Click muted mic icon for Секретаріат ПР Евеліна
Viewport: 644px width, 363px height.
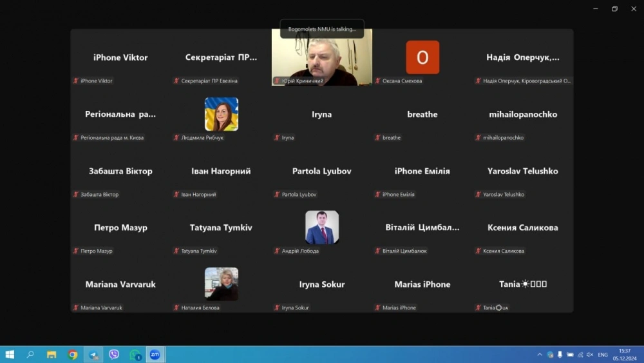176,81
